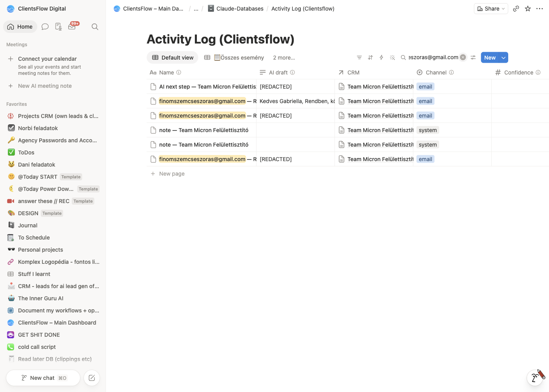Switch to the Összes esemény view tab
549x392 pixels.
tap(234, 58)
